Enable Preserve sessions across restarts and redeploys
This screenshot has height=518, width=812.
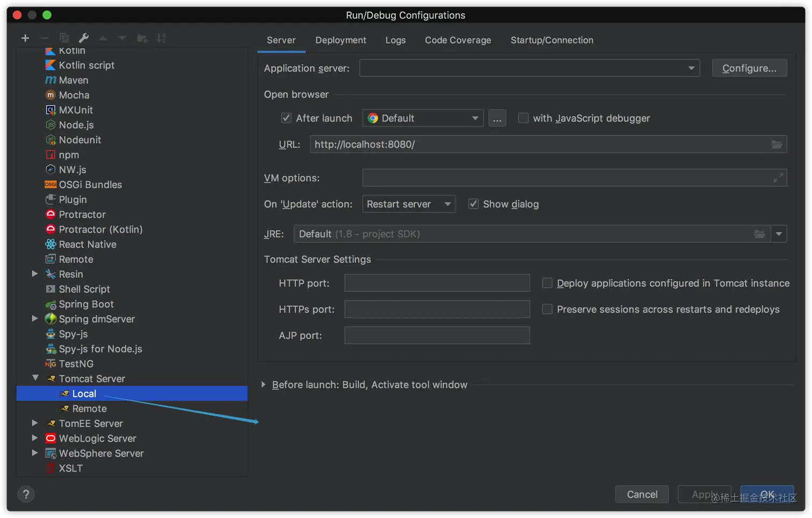[x=547, y=309]
